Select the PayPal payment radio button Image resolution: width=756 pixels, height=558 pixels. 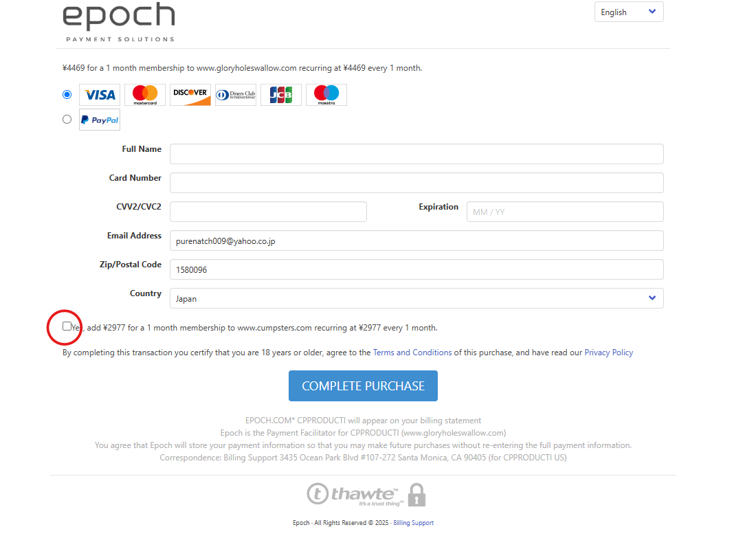pos(67,119)
